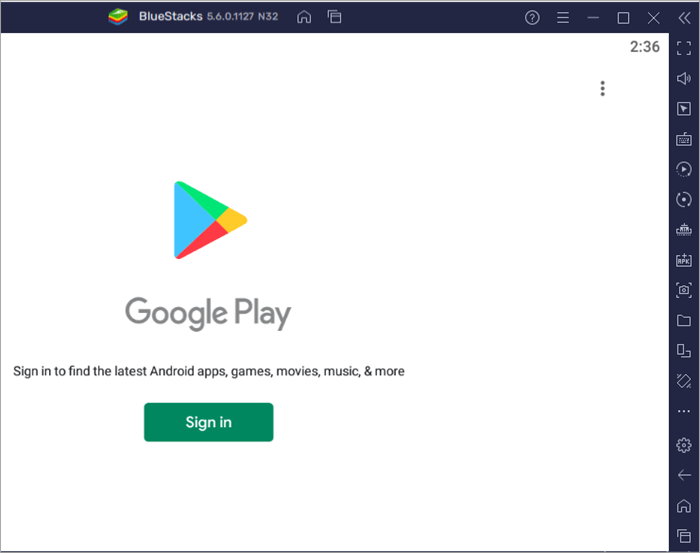Open the three-dot overflow menu in Google Play
Viewport: 700px width, 553px height.
[602, 88]
